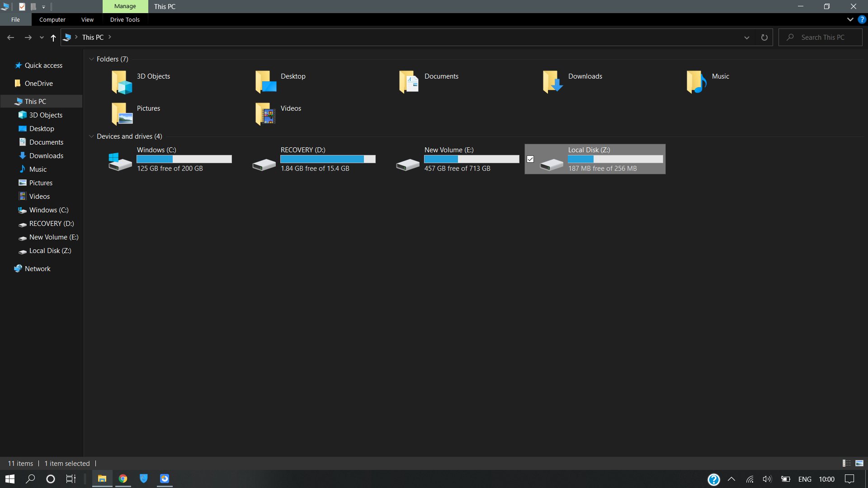Image resolution: width=868 pixels, height=488 pixels.
Task: Refresh the This PC view
Action: point(764,38)
